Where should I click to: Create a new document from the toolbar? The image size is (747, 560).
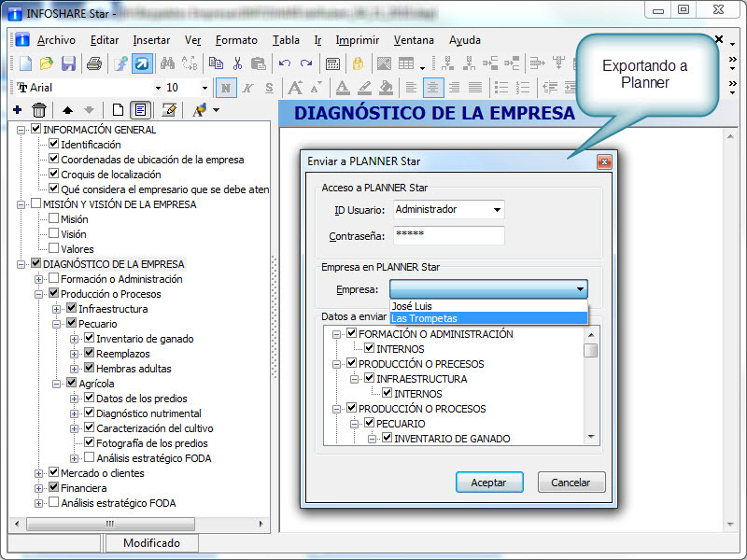(25, 63)
